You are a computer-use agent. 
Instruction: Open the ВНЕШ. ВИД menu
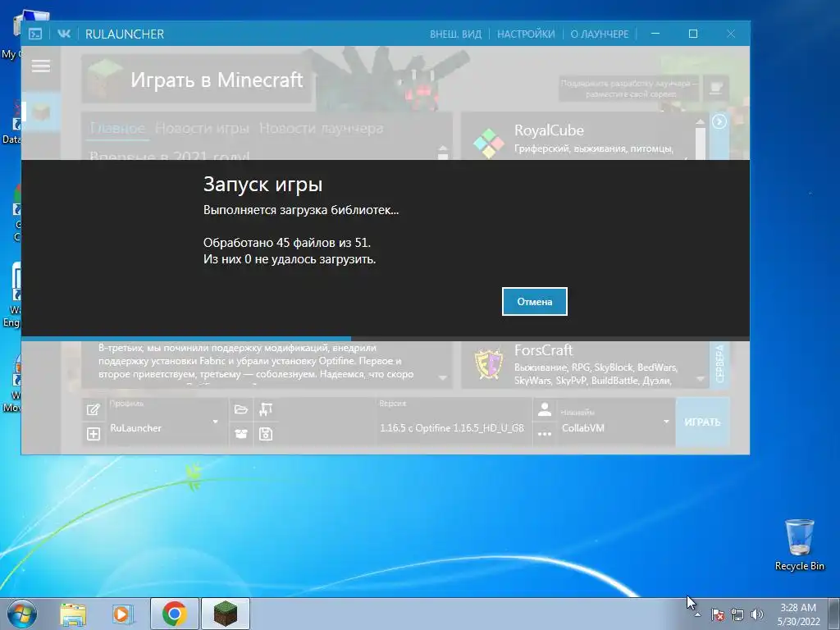455,34
